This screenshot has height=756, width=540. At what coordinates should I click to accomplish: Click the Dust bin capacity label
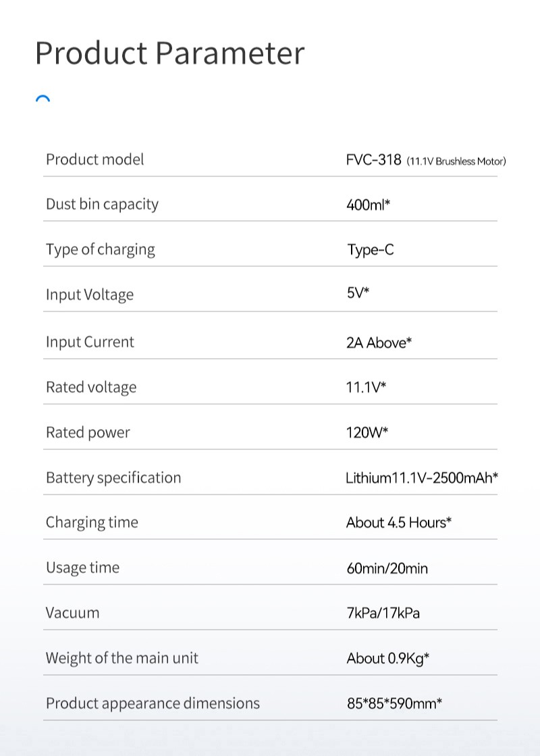tap(102, 204)
